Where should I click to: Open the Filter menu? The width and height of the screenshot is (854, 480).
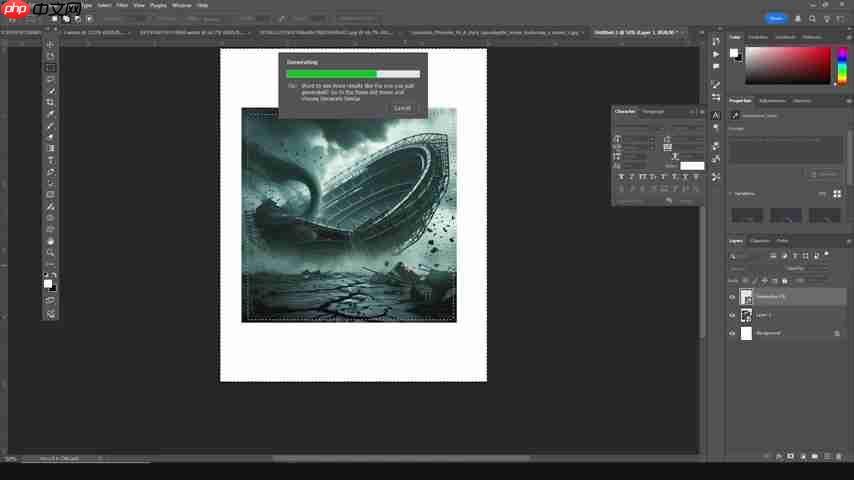point(121,5)
